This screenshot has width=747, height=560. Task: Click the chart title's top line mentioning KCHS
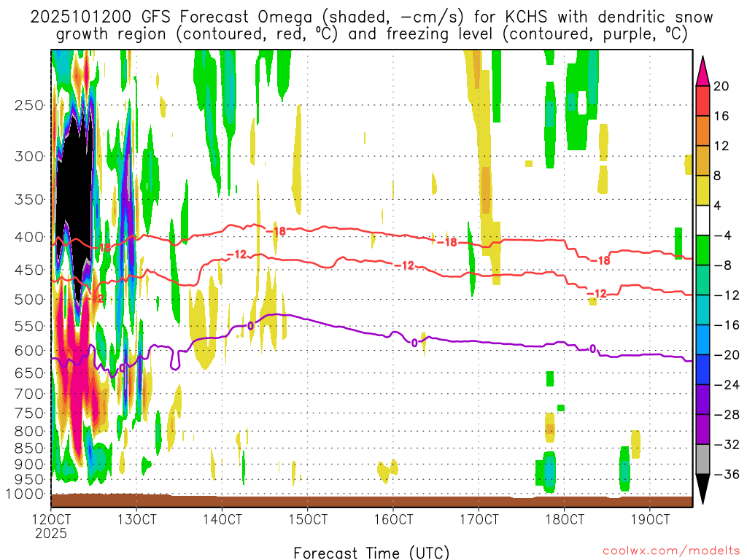point(371,17)
